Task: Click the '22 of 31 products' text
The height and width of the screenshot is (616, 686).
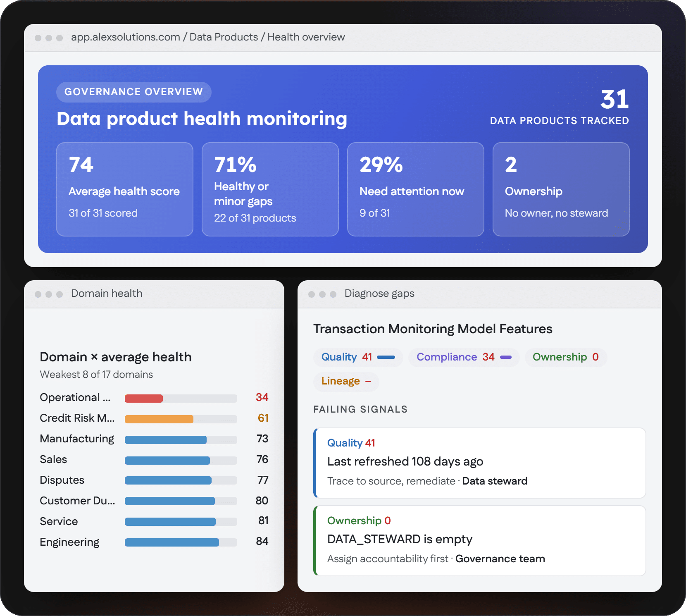Action: (255, 218)
